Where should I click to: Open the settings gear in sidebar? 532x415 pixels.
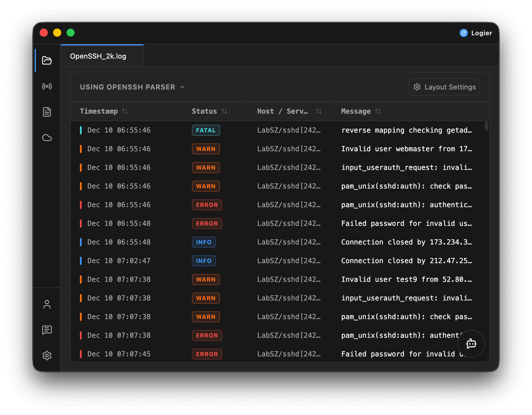[x=47, y=356]
